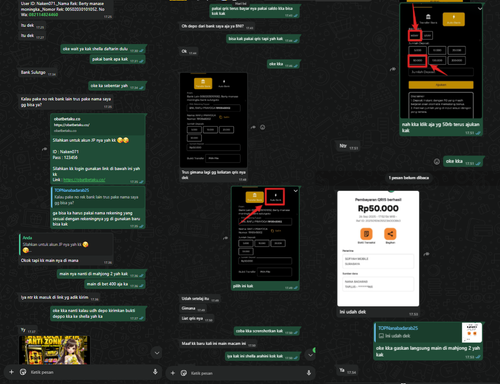Open message options chevron on 'nah kka klik aja' image
500x384 pixels.
click(480, 8)
